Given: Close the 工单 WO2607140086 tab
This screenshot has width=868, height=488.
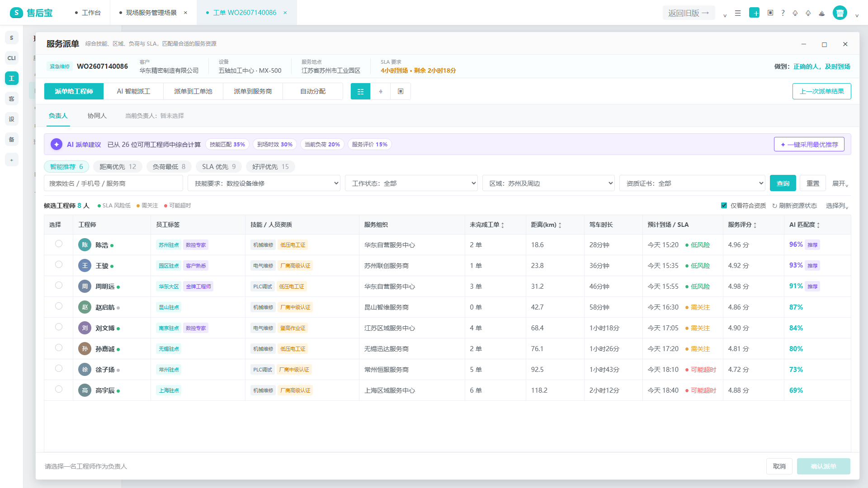Looking at the screenshot, I should point(285,13).
